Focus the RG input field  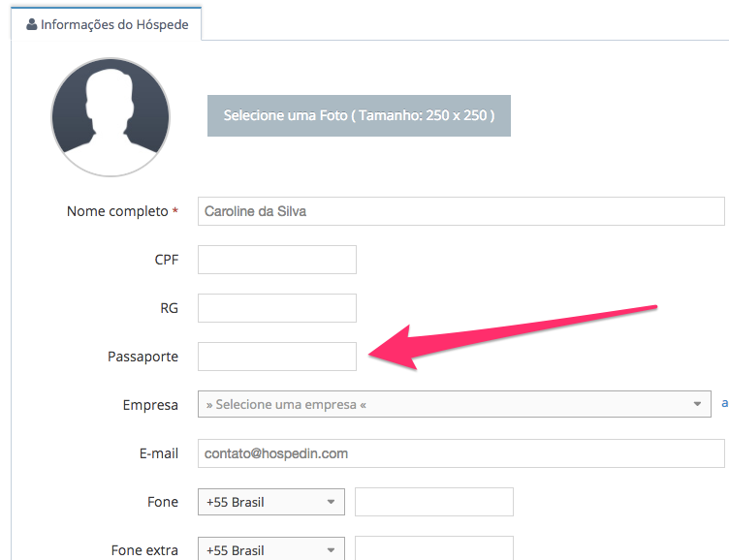coord(277,308)
